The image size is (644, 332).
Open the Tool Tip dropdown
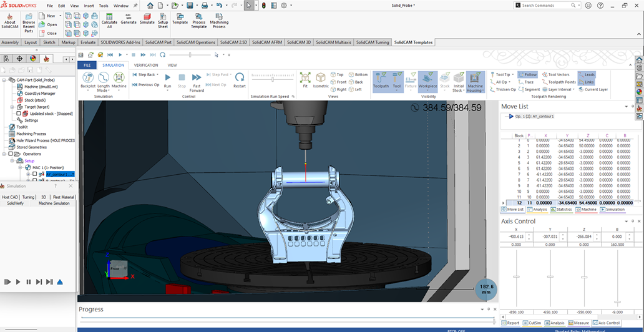[514, 75]
